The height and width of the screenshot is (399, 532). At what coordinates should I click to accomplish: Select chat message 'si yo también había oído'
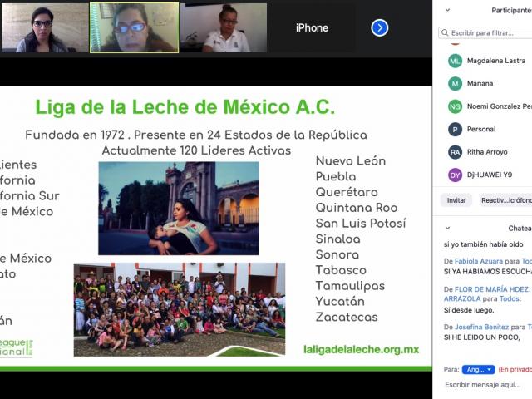pos(483,244)
